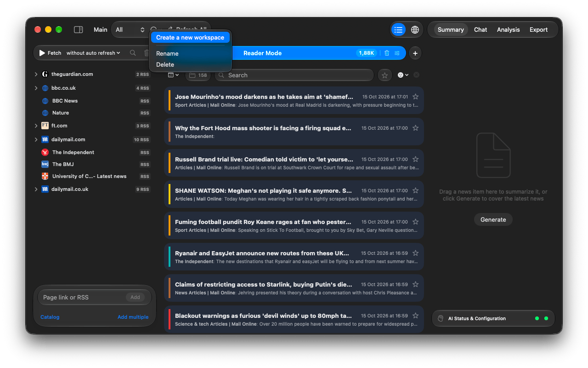This screenshot has height=368, width=588.
Task: Click dailymail.co.uk feed logo
Action: (x=45, y=189)
